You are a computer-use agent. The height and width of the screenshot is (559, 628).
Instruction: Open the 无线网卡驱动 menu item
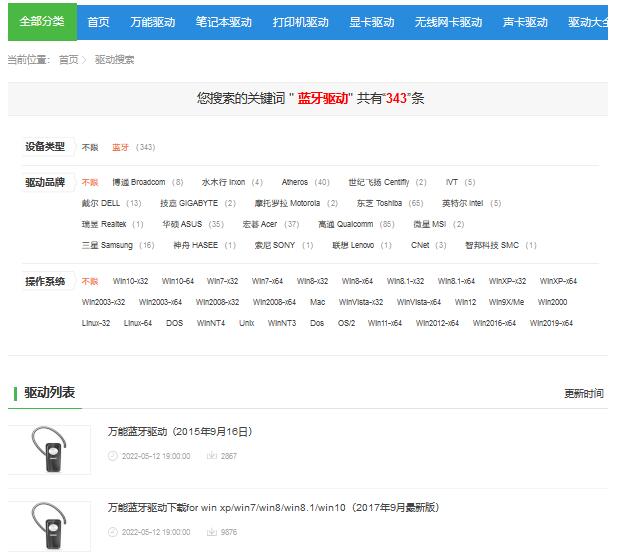(448, 22)
